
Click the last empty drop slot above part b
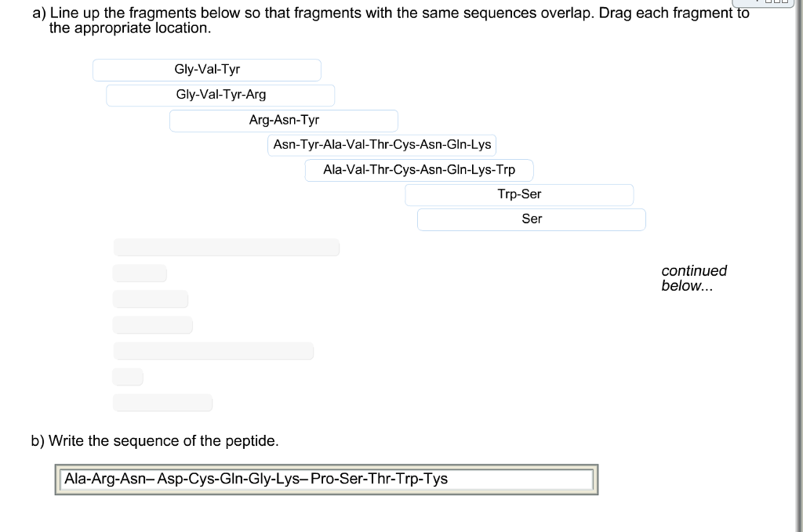[x=162, y=403]
